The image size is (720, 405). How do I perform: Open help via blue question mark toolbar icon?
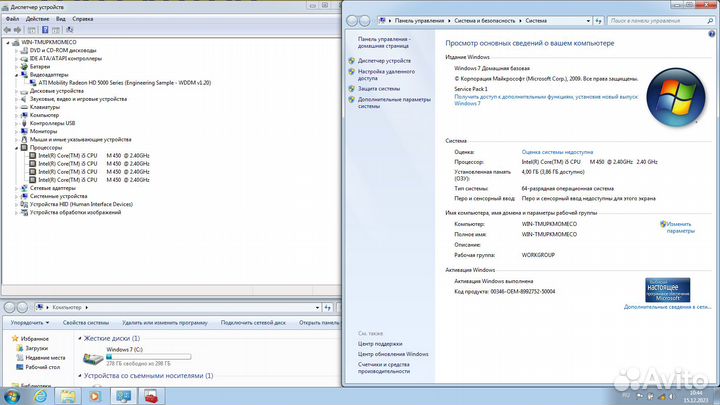point(45,30)
